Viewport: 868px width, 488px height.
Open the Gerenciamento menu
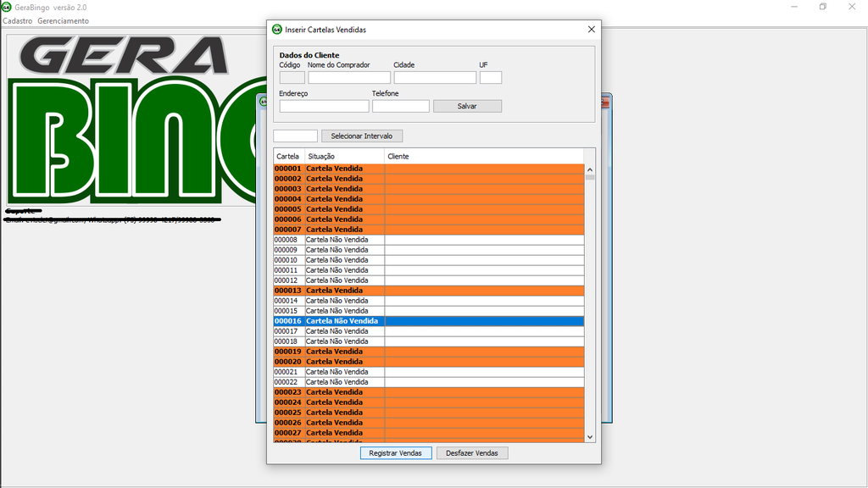63,21
